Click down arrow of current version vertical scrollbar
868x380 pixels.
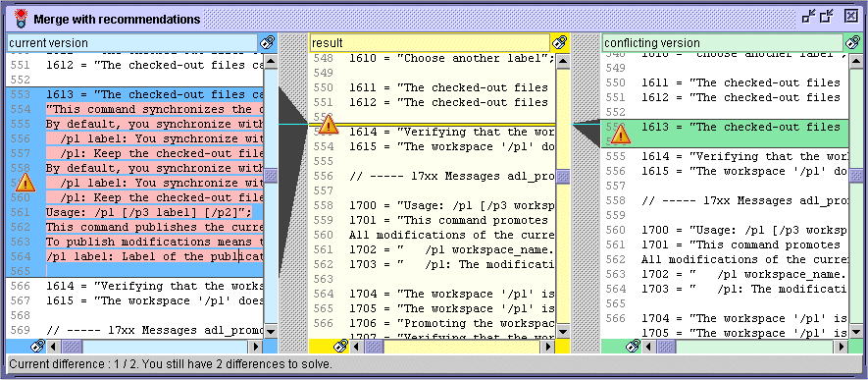coord(270,332)
